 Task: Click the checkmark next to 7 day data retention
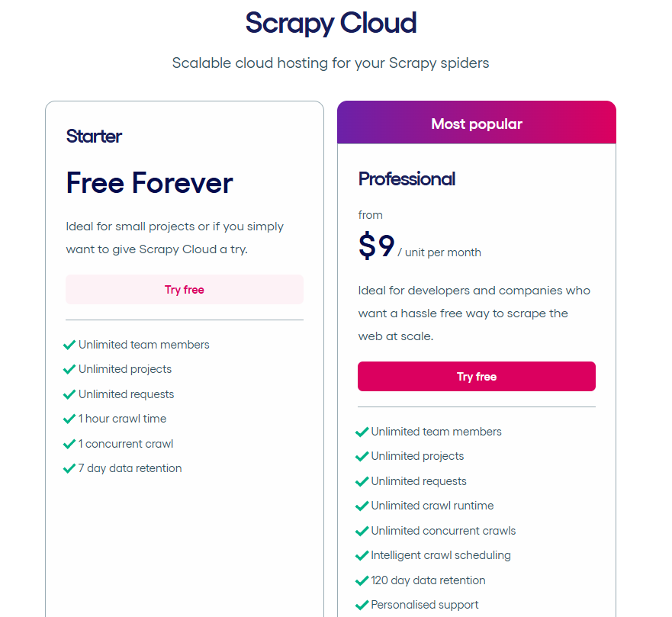coord(69,468)
